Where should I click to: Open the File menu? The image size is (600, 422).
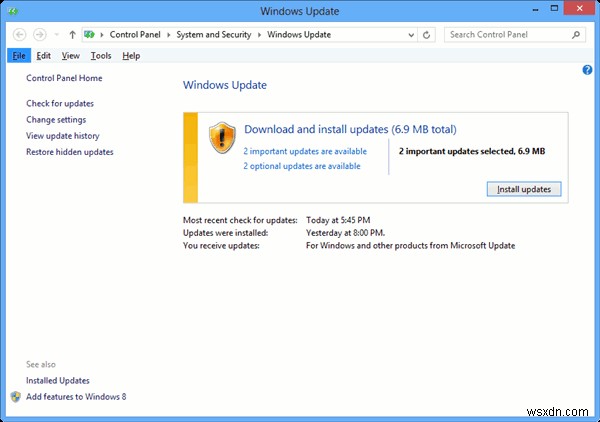click(19, 56)
